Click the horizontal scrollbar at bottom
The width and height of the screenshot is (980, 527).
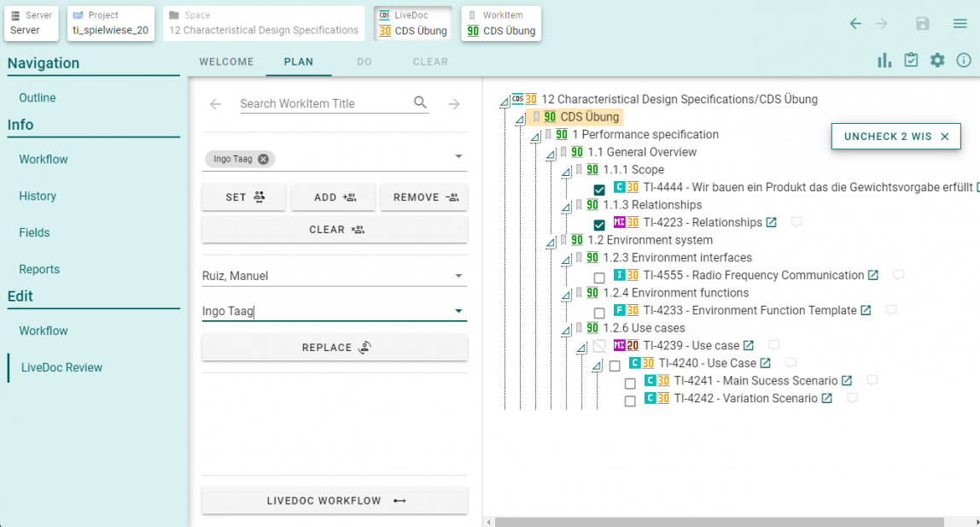click(719, 522)
